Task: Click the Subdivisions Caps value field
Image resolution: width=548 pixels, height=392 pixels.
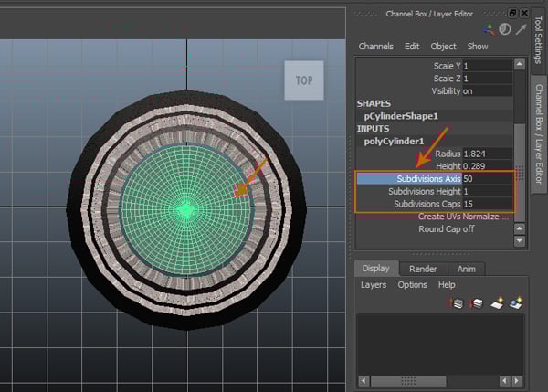Action: tap(486, 204)
